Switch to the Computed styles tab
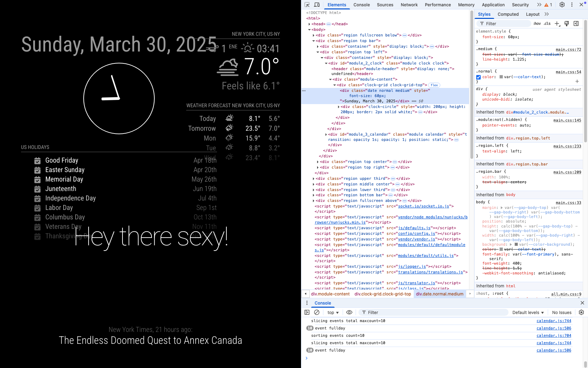 click(x=508, y=14)
